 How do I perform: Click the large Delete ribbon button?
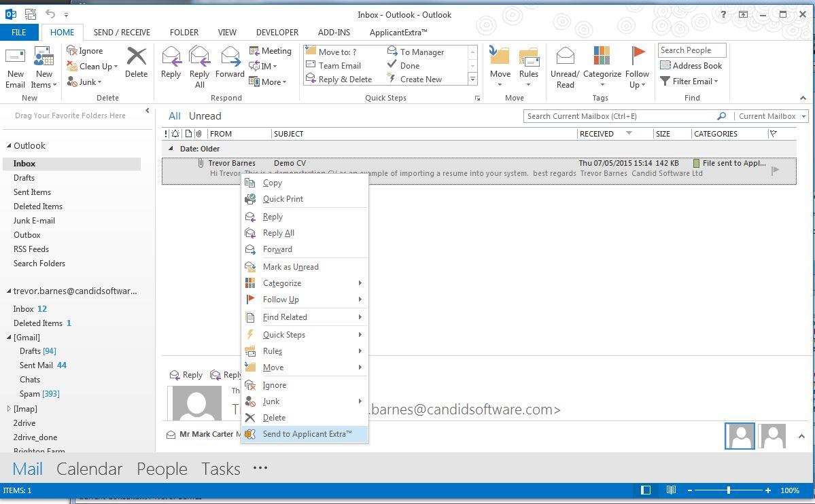[x=136, y=62]
